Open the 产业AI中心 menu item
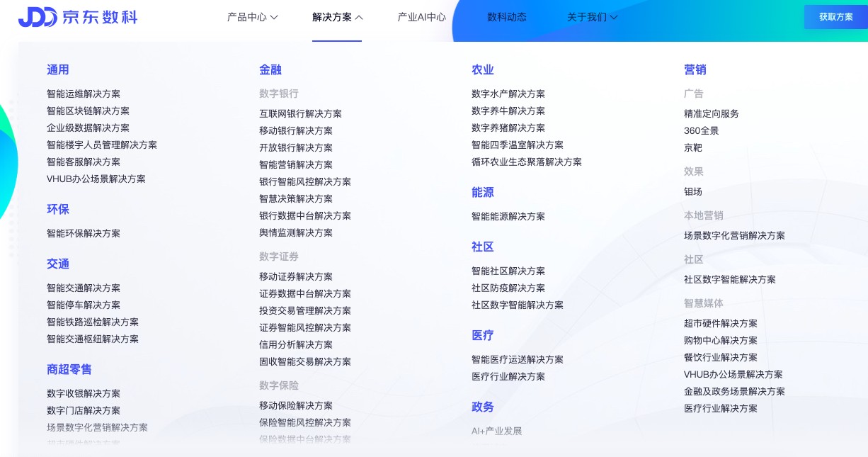This screenshot has width=868, height=457. point(421,17)
